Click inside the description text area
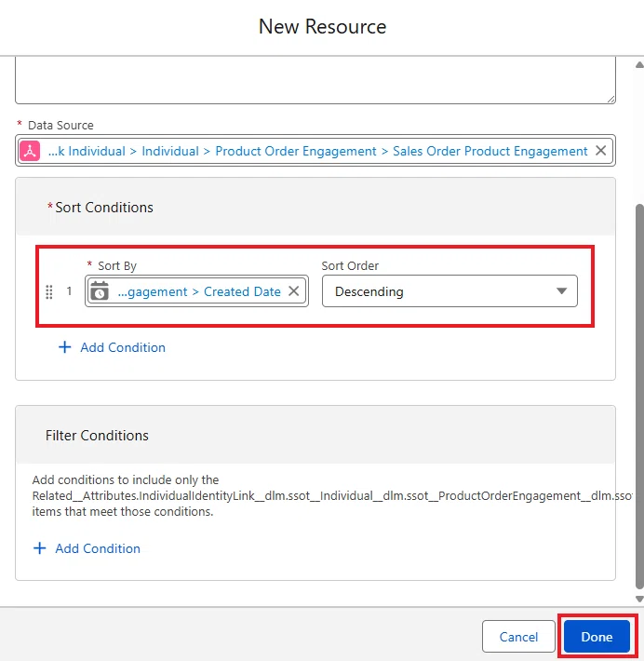 [315, 80]
